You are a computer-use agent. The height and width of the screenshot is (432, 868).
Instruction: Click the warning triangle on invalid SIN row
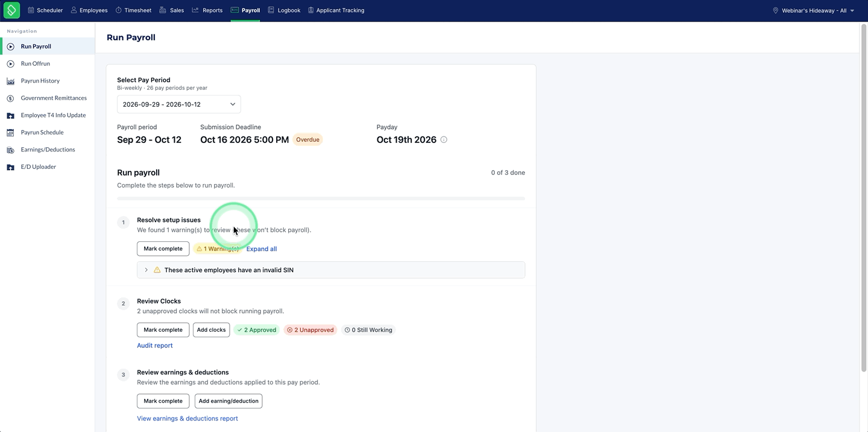[157, 270]
